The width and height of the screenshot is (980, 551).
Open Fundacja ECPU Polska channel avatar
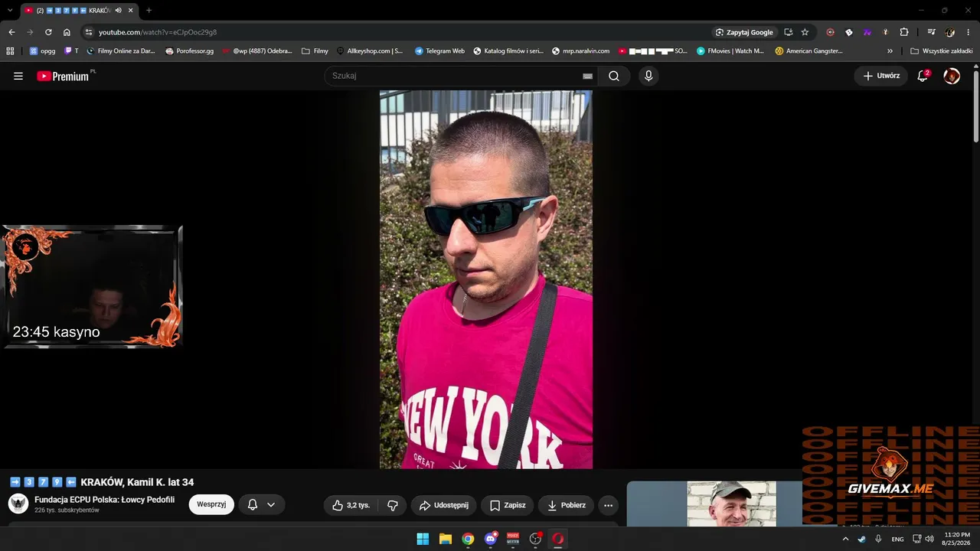tap(18, 504)
